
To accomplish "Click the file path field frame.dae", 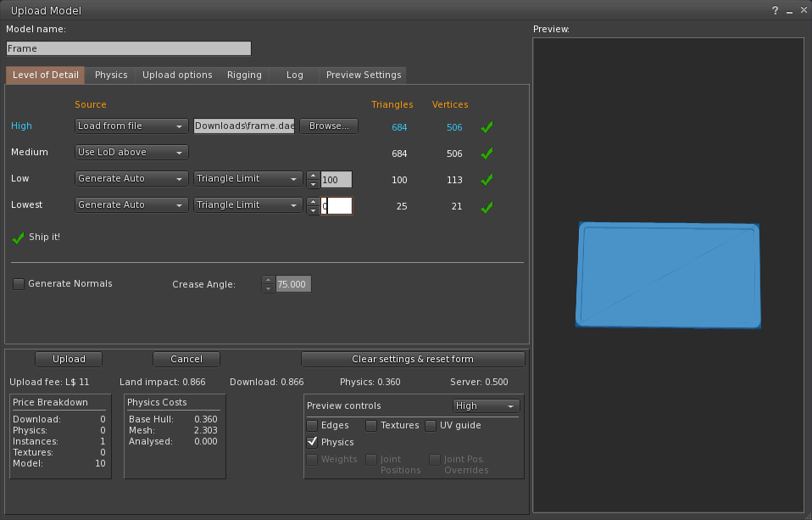I will [x=244, y=126].
